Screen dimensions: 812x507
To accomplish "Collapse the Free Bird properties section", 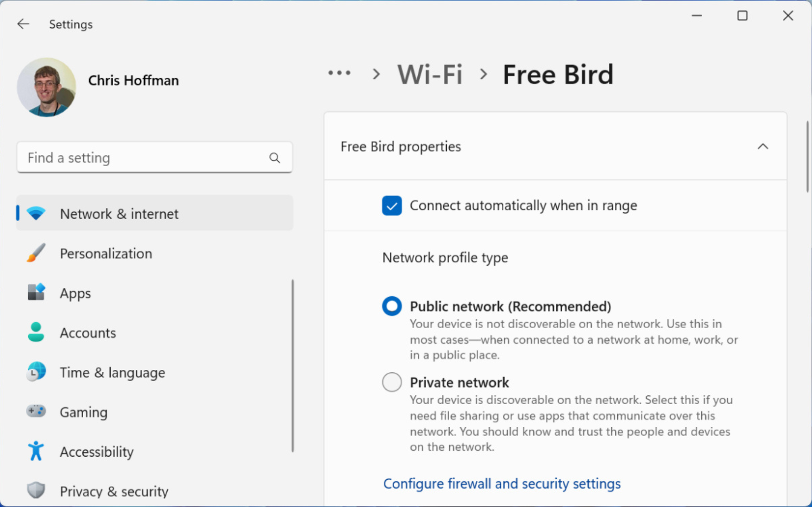I will [x=763, y=146].
